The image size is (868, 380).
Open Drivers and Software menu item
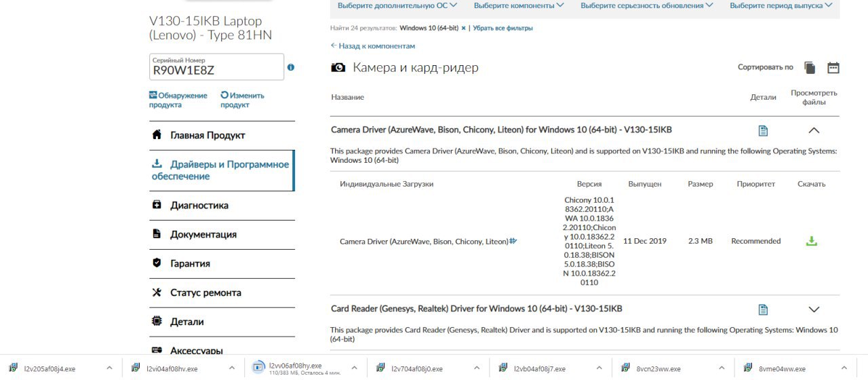click(x=222, y=170)
